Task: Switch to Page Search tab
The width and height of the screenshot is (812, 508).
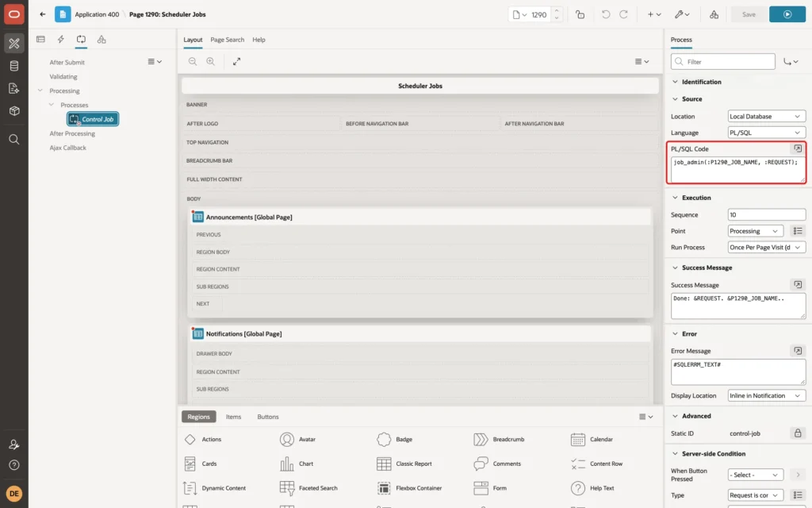Action: pyautogui.click(x=227, y=40)
